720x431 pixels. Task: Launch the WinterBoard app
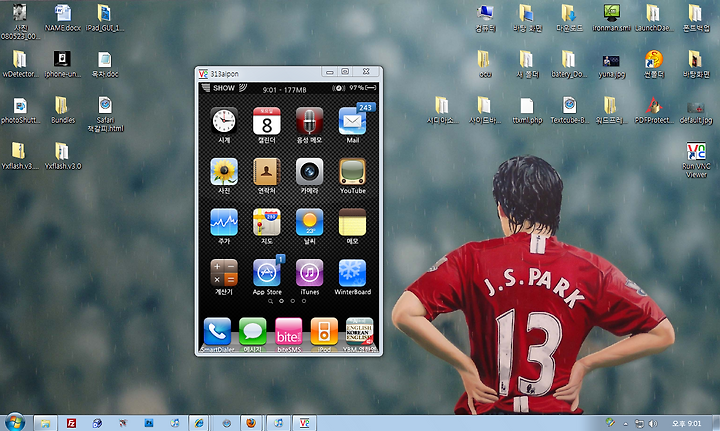(x=353, y=273)
